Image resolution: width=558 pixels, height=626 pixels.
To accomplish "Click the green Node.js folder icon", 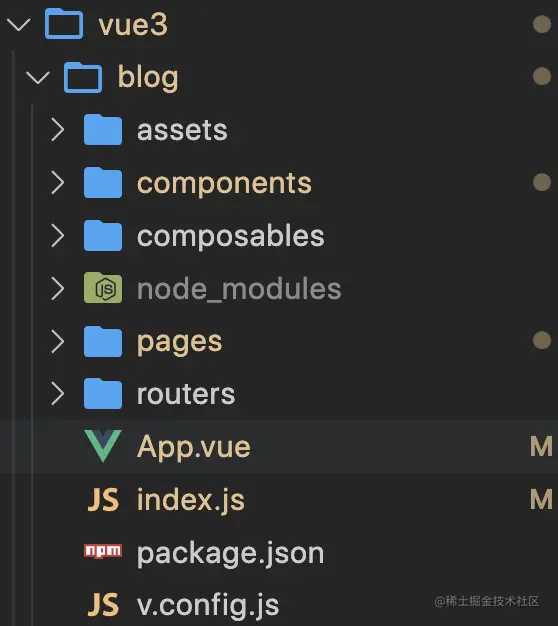I will coord(103,288).
